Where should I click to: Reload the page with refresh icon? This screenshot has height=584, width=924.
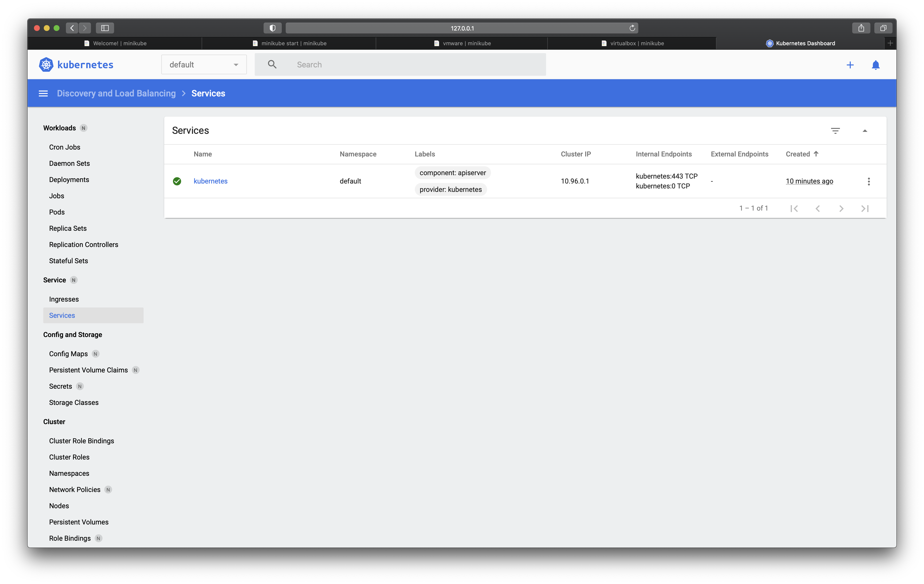point(632,28)
